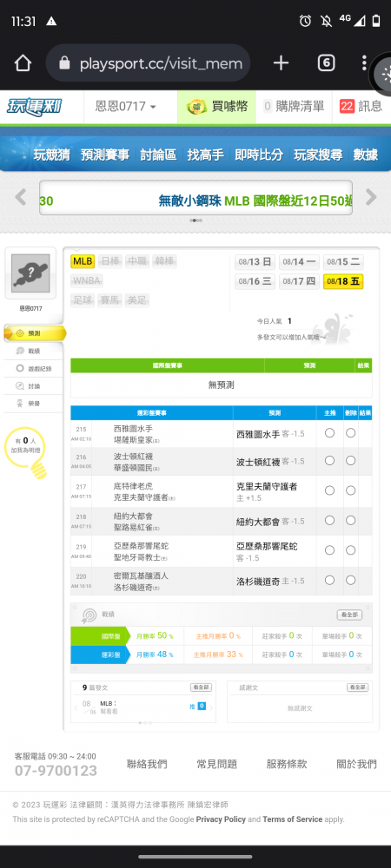391x868 pixels.
Task: Select the 日棒 league filter
Action: pos(110,261)
